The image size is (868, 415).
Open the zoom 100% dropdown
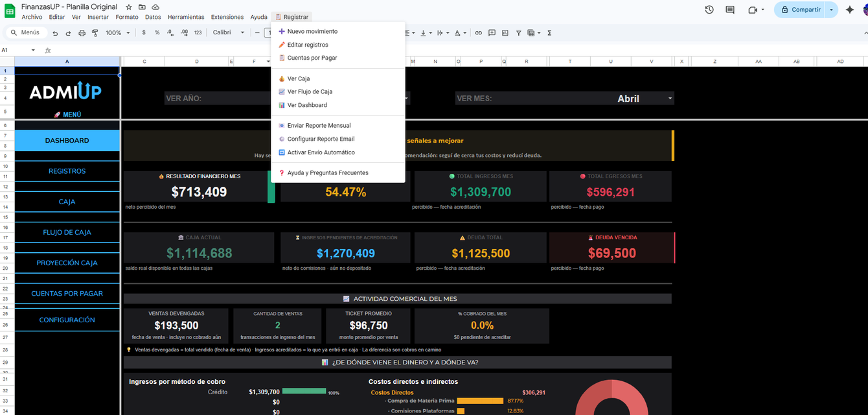118,33
